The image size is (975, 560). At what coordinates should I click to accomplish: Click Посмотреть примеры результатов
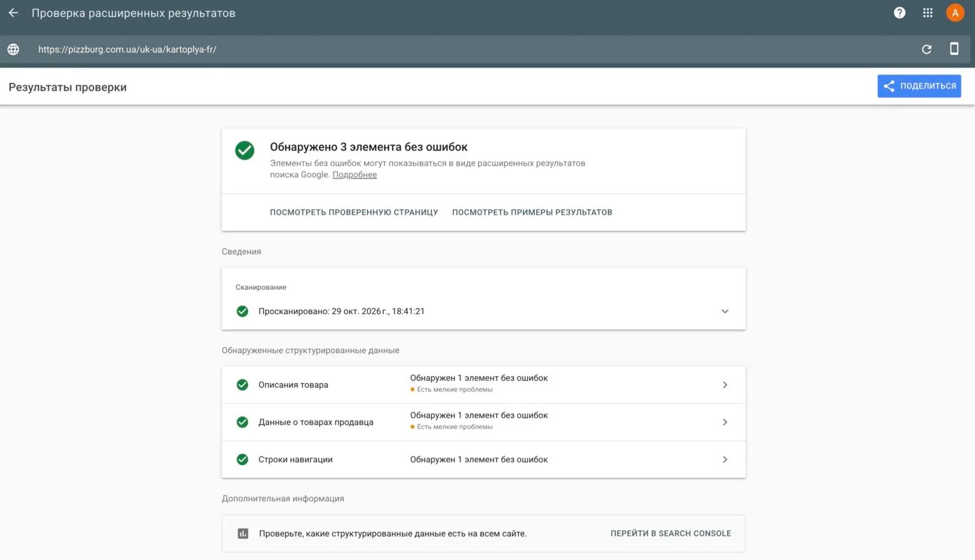pyautogui.click(x=532, y=212)
